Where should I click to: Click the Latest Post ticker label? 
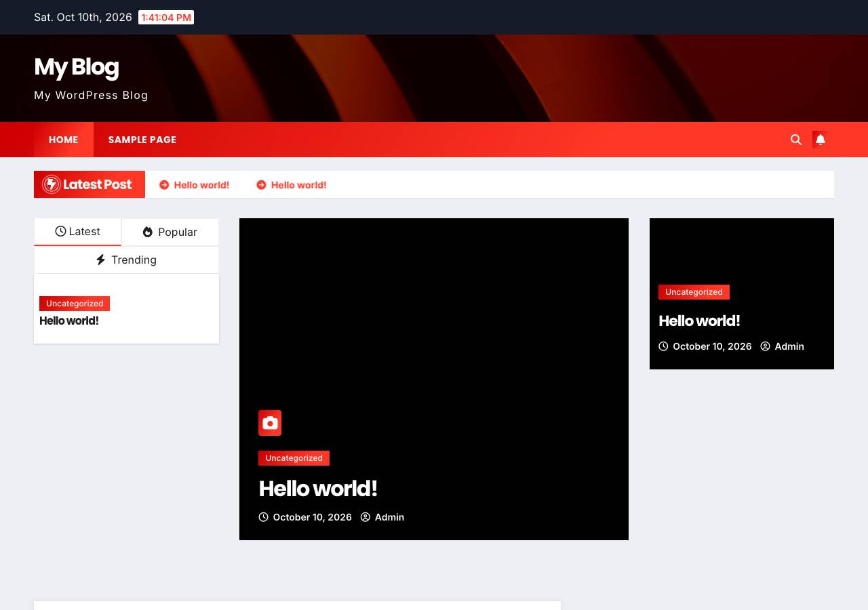pos(90,184)
